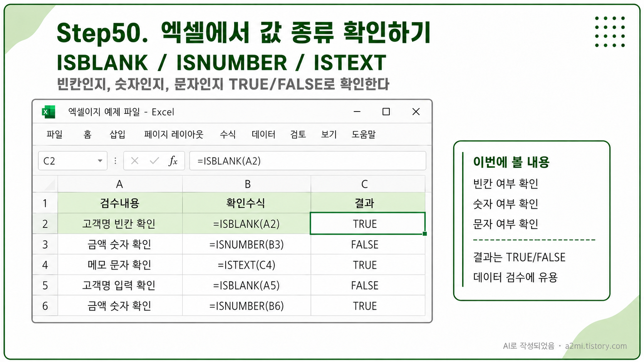Viewport: 644px width, 362px height.
Task: Select column B header
Action: pos(247,184)
